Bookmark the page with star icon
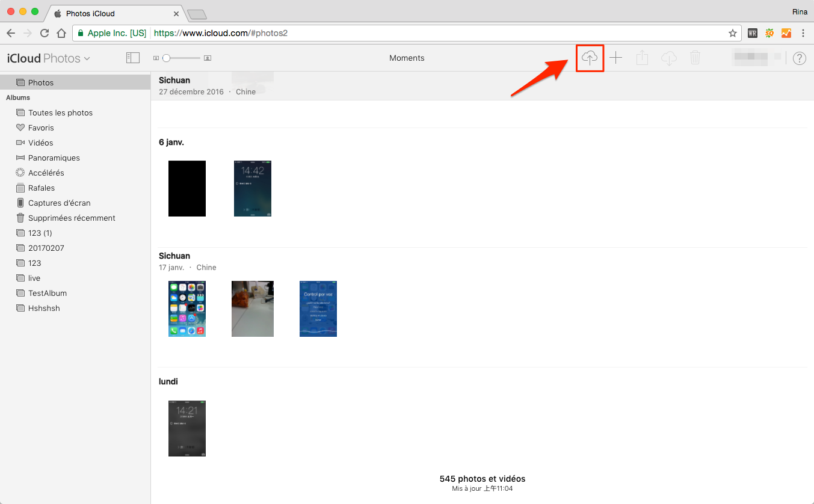Viewport: 814px width, 504px height. pos(732,33)
